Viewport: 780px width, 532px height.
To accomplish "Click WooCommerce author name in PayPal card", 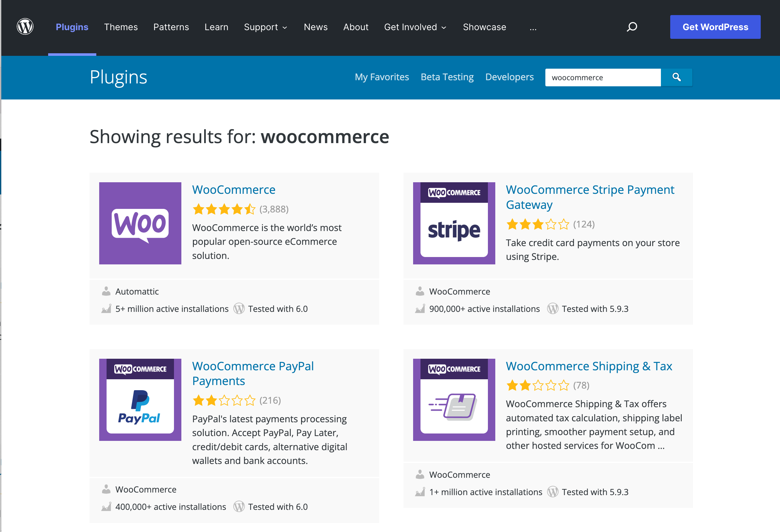I will click(146, 489).
